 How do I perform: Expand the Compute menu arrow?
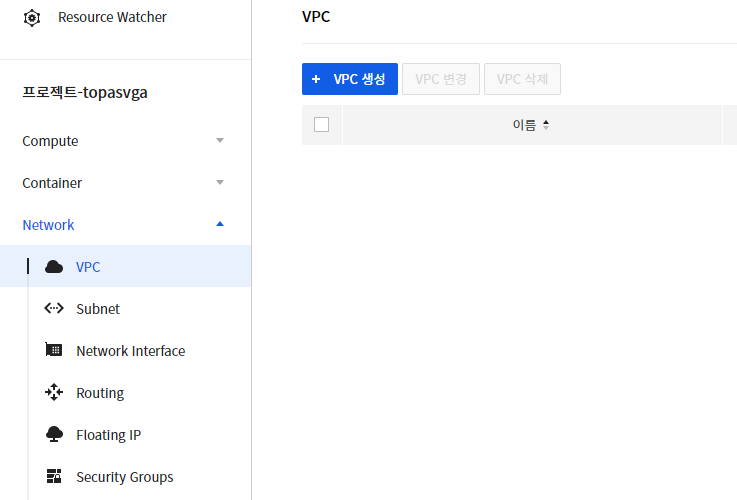click(220, 140)
